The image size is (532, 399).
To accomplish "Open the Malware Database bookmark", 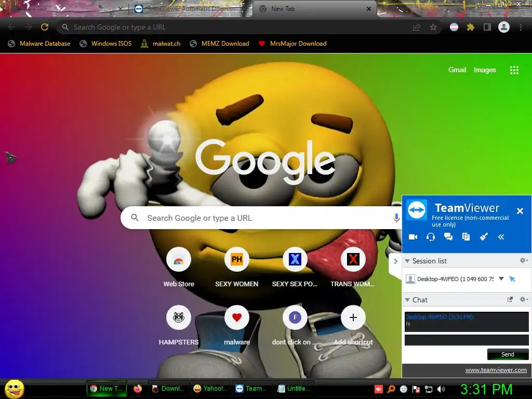I will [x=39, y=44].
